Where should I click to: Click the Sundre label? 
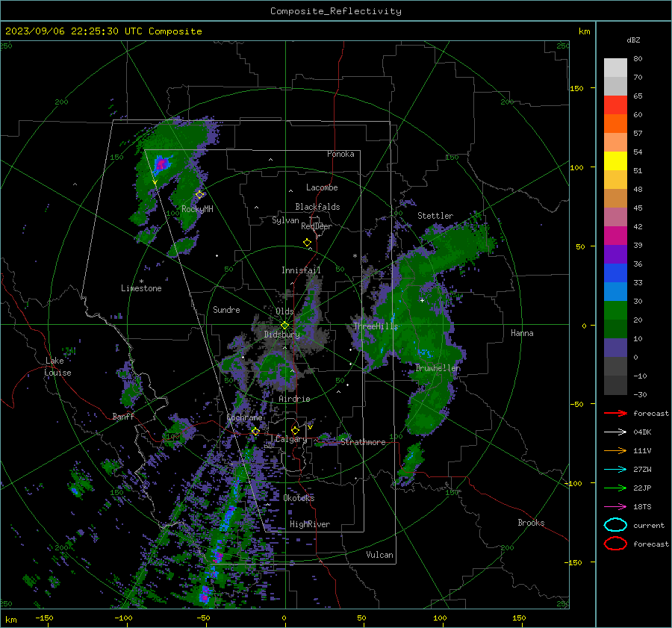226,309
